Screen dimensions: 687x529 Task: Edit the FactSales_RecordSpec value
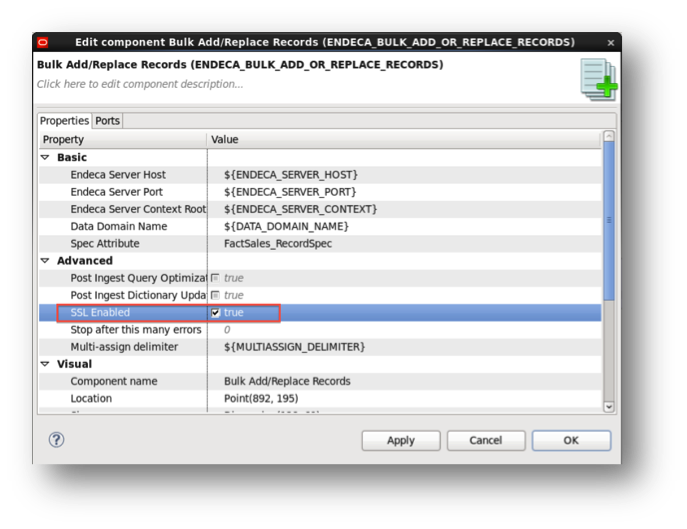[278, 244]
